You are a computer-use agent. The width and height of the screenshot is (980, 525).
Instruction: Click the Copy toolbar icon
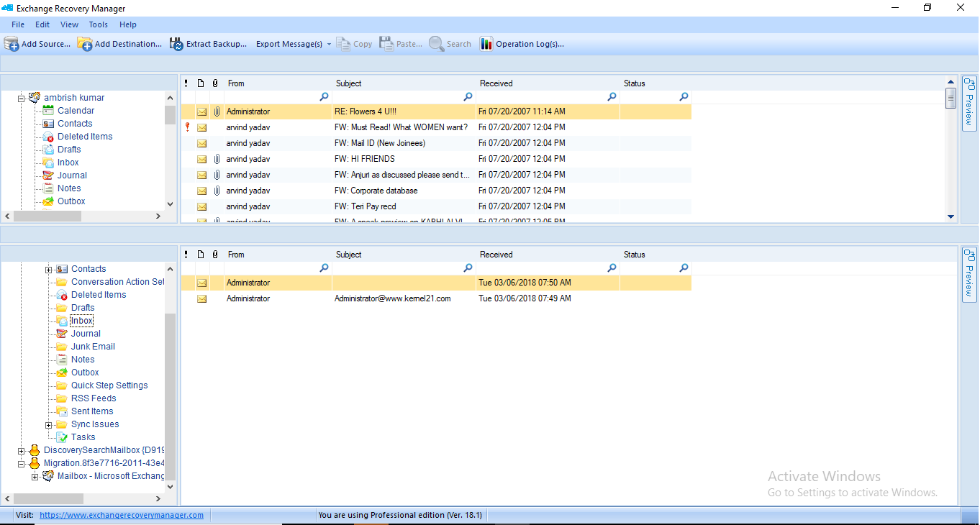tap(344, 44)
